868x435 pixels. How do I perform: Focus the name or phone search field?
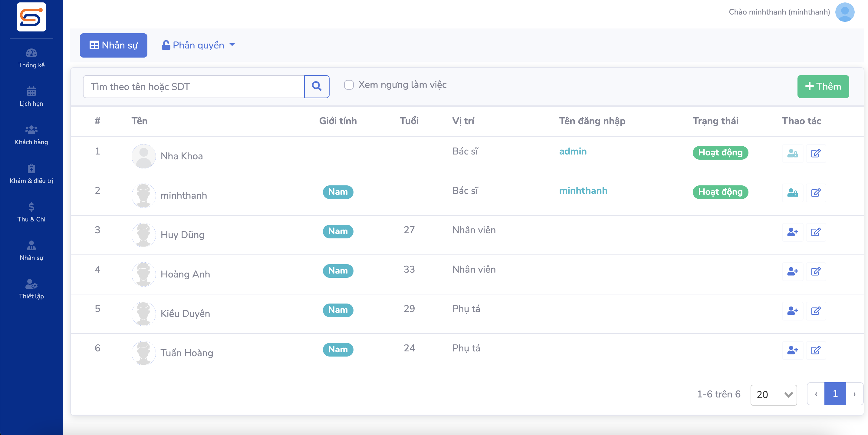click(194, 86)
